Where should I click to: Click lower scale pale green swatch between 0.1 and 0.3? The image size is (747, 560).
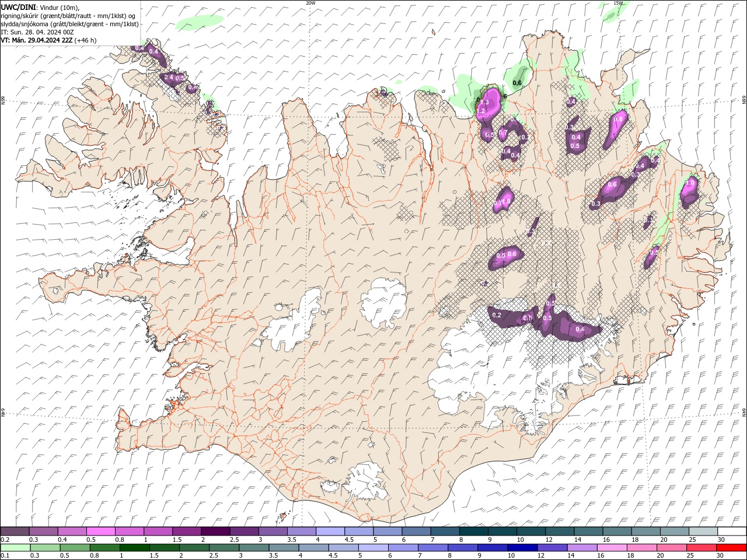pos(15,548)
